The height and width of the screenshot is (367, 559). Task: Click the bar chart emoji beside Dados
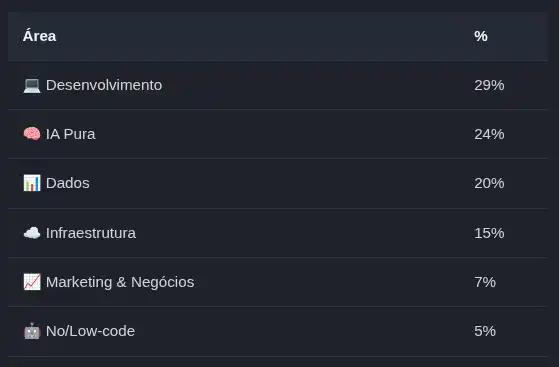32,183
